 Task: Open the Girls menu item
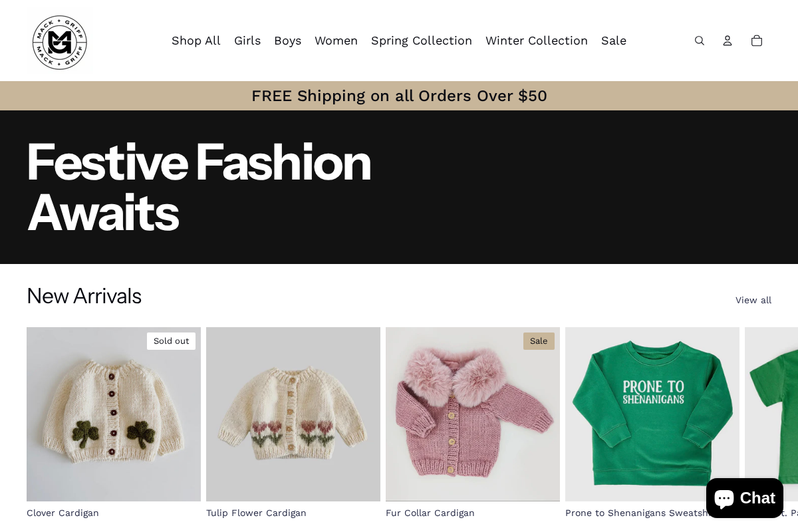click(x=247, y=41)
